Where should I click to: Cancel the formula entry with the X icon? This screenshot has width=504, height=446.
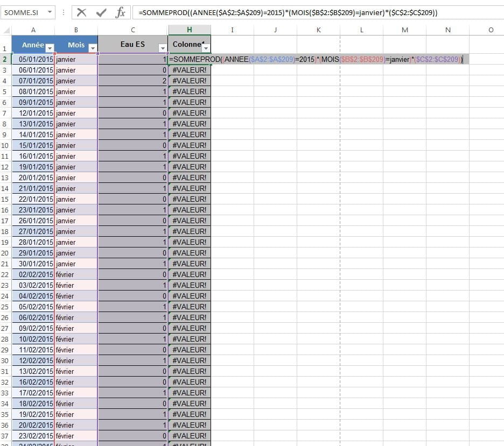tap(82, 12)
